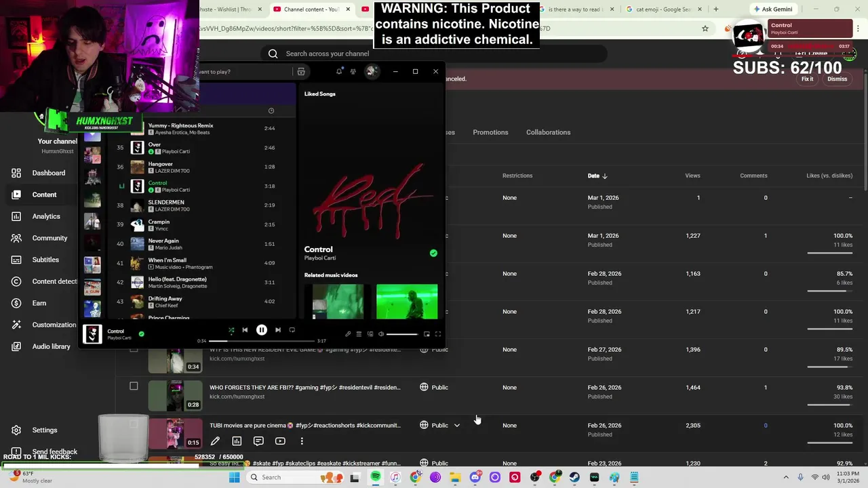Open Spotify notifications bell

339,71
